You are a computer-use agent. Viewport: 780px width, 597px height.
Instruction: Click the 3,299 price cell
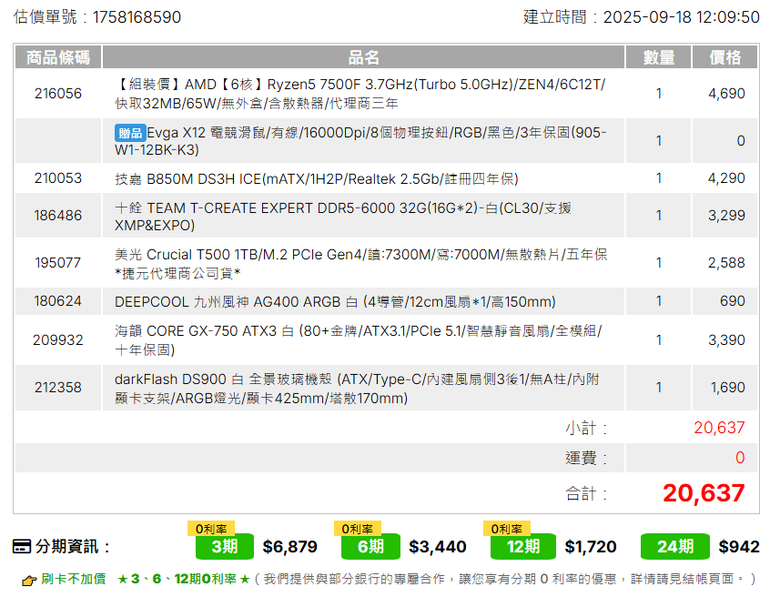726,215
